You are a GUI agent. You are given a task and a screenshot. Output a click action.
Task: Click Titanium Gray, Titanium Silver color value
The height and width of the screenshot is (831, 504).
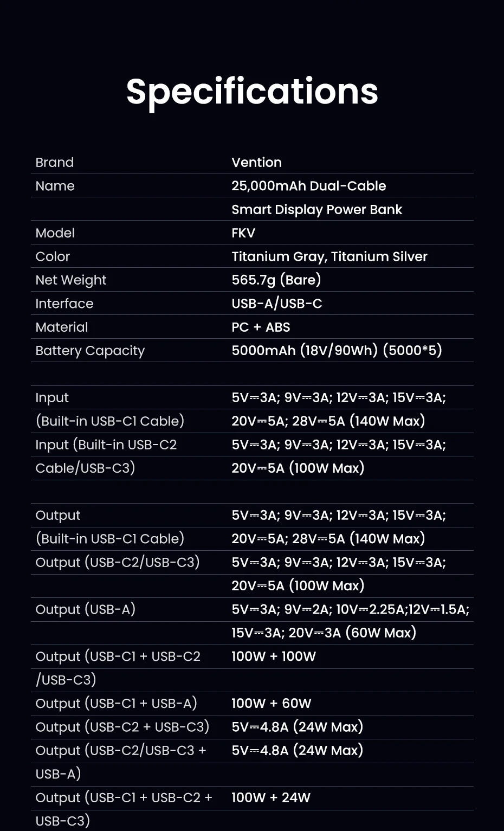click(329, 256)
